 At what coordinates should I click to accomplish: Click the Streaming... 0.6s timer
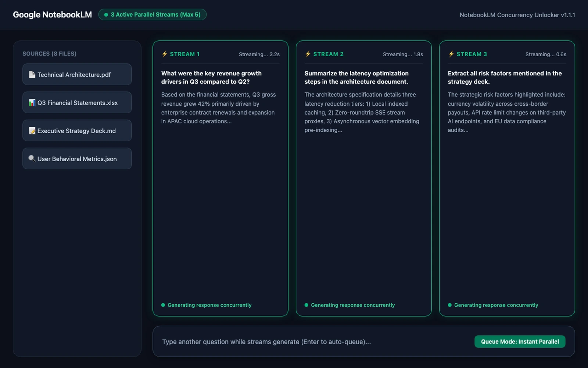point(546,54)
